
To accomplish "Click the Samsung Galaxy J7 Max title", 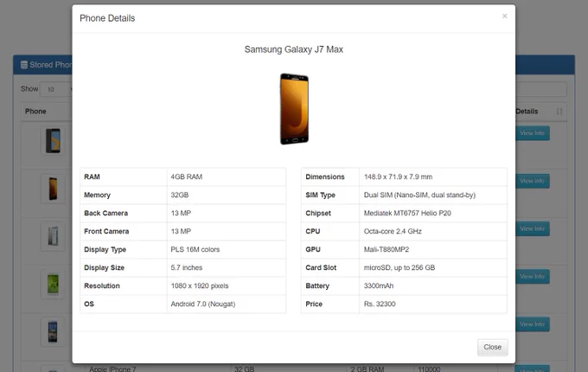I will [x=294, y=49].
